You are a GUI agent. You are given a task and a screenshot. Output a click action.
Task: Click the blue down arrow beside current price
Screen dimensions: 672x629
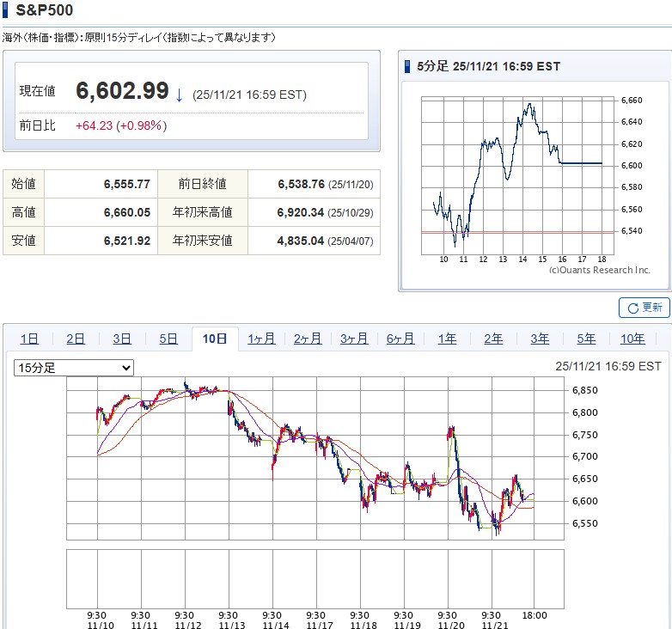click(179, 95)
